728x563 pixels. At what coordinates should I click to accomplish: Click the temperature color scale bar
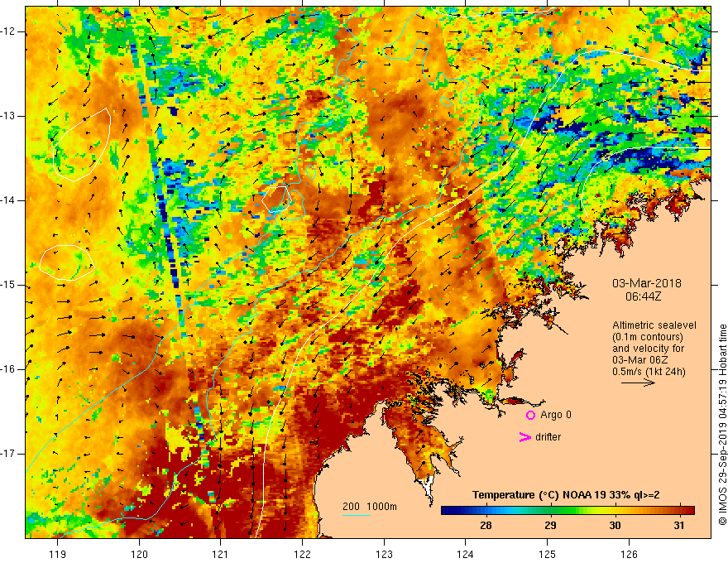click(x=568, y=511)
